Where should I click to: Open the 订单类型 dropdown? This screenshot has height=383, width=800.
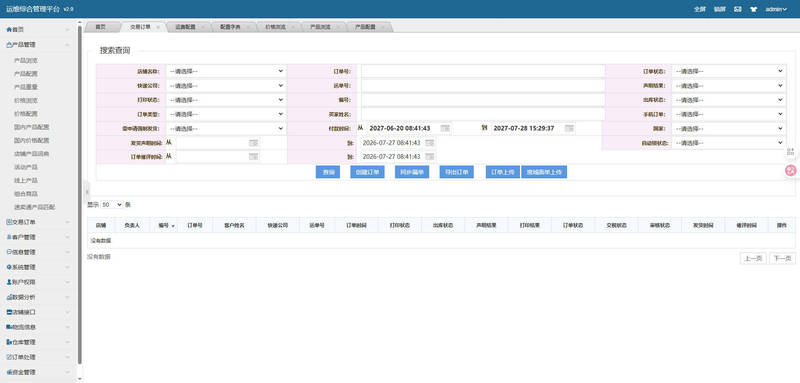coord(226,114)
